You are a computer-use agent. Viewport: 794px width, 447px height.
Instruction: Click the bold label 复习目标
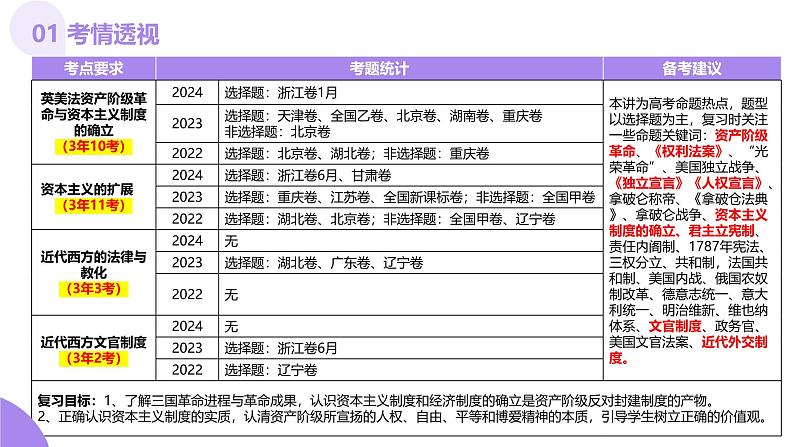point(64,401)
